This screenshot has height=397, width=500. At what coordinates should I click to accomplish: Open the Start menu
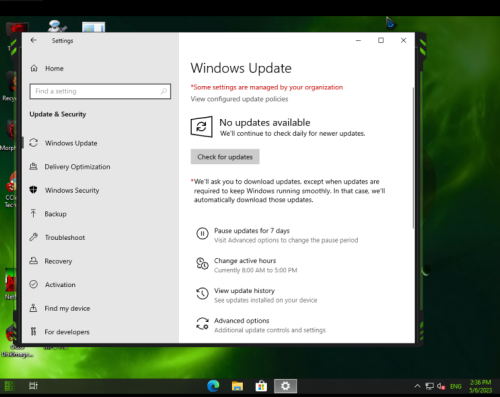coord(9,386)
